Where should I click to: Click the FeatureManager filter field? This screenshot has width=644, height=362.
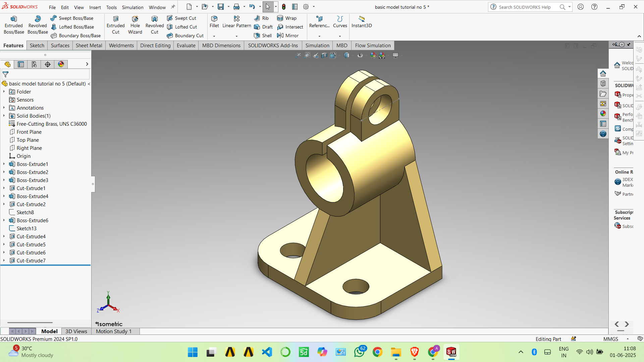[46, 74]
